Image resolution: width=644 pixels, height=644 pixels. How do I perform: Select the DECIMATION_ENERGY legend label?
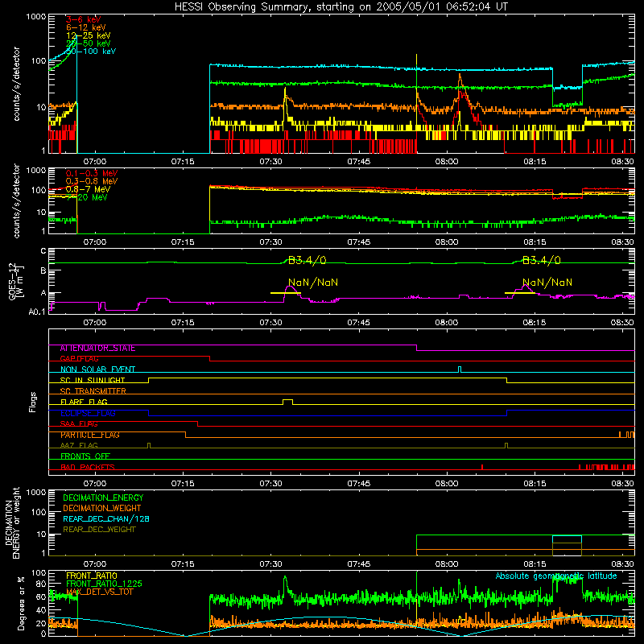click(x=103, y=497)
